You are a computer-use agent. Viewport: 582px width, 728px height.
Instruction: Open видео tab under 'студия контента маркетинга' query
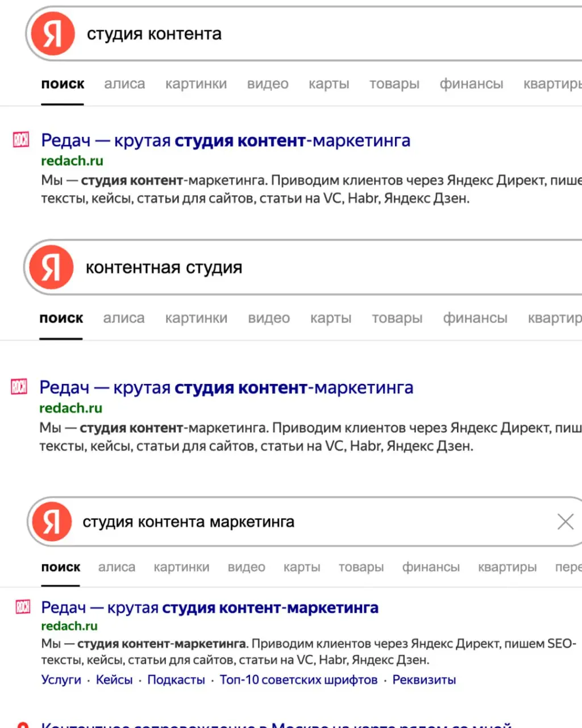[246, 567]
